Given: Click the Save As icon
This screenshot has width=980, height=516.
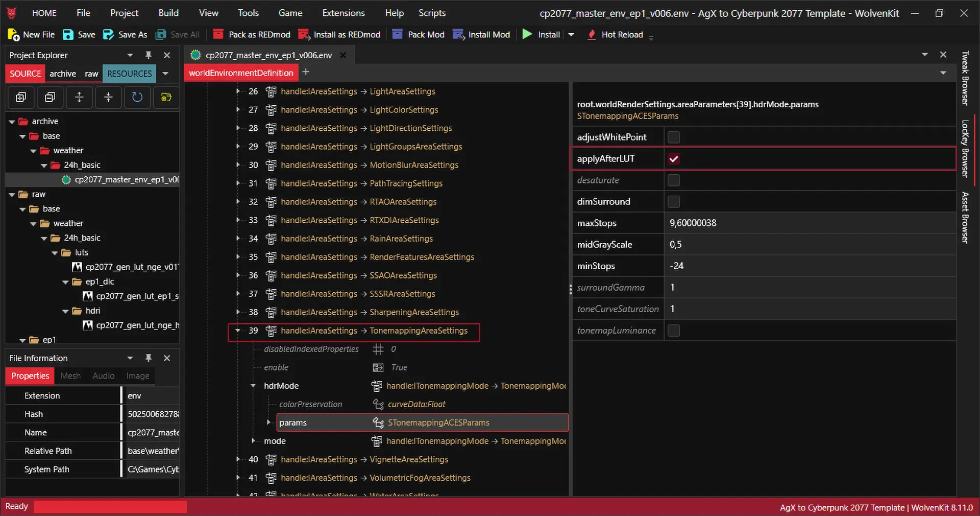Looking at the screenshot, I should 108,35.
